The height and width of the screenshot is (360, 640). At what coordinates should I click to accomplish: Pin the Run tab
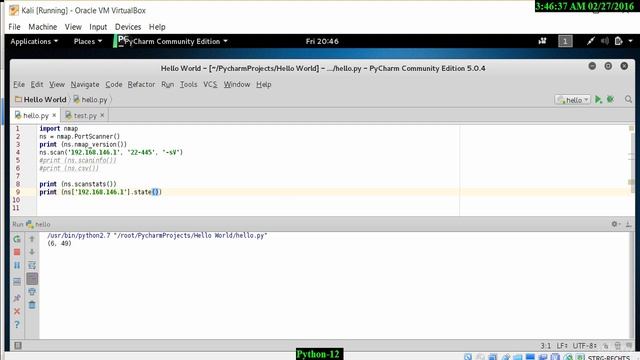click(17, 298)
